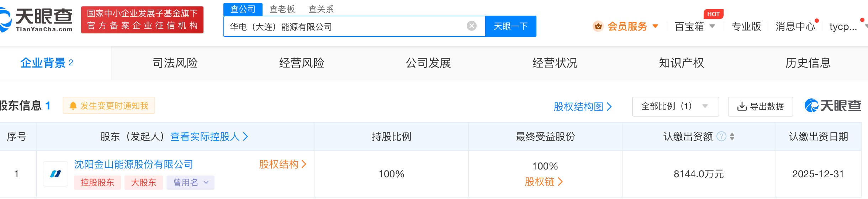Viewport: 868px width, 199px height.
Task: Open 股权结构图 link
Action: pos(583,107)
